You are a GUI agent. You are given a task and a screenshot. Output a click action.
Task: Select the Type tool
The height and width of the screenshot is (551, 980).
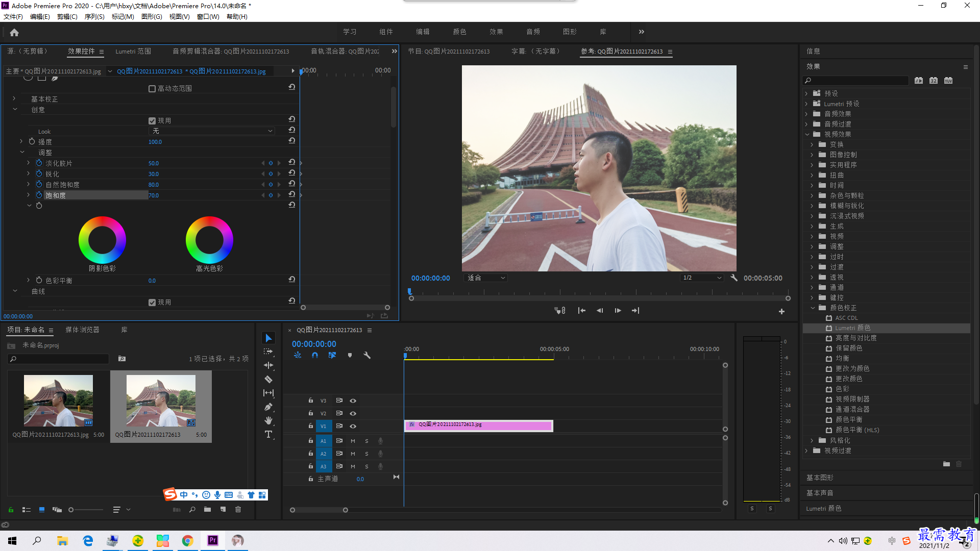(x=268, y=434)
